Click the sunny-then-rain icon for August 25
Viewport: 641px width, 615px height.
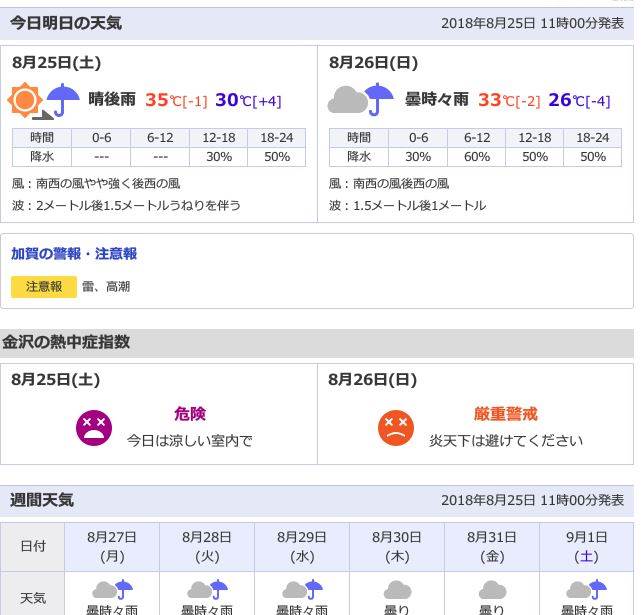[43, 101]
